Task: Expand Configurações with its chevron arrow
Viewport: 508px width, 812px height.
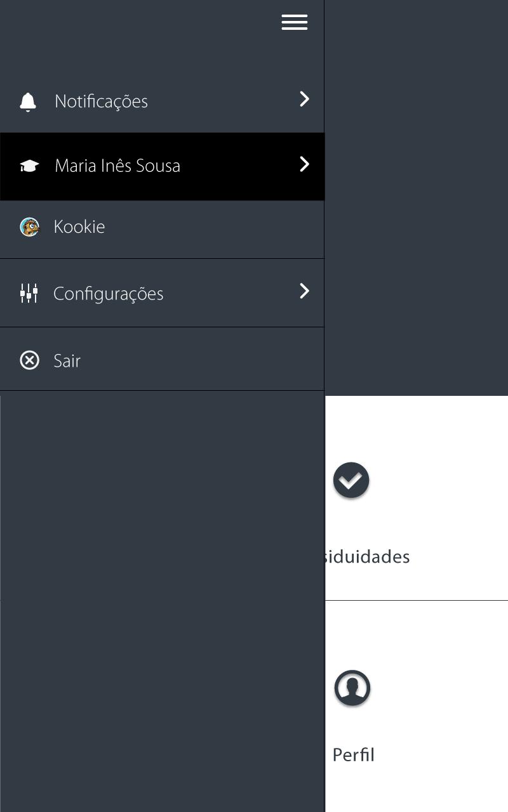Action: 304,291
